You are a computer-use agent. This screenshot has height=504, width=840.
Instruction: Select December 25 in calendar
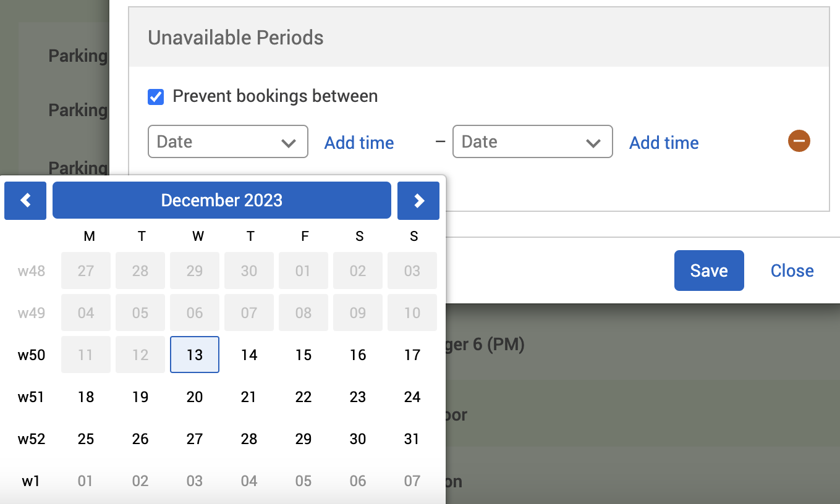(86, 439)
